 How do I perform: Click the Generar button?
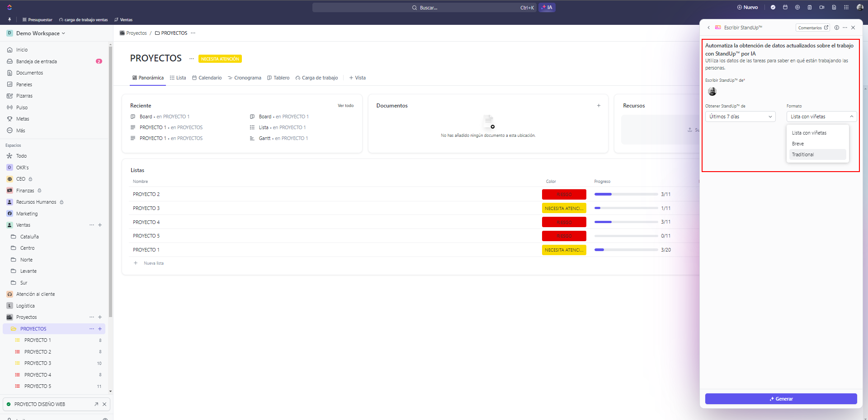(x=781, y=399)
